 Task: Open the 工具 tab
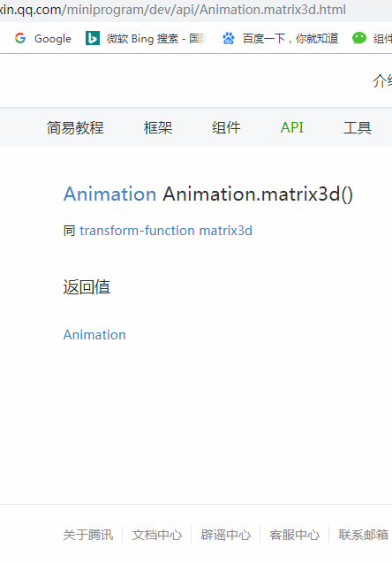pyautogui.click(x=358, y=127)
